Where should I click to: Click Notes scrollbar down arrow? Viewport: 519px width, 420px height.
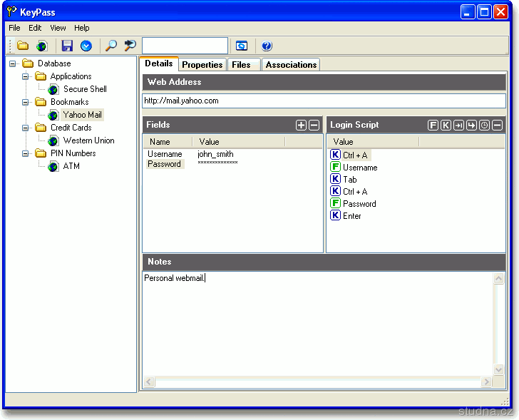click(x=499, y=369)
